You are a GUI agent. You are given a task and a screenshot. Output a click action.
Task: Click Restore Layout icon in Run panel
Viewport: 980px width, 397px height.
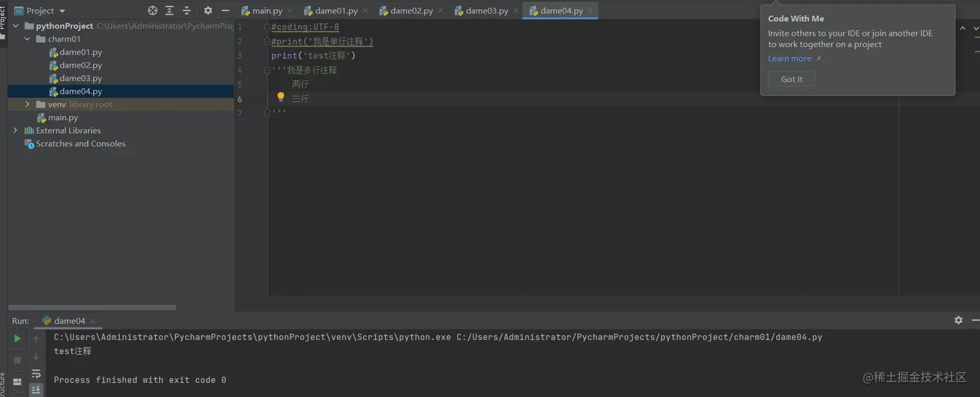(17, 381)
